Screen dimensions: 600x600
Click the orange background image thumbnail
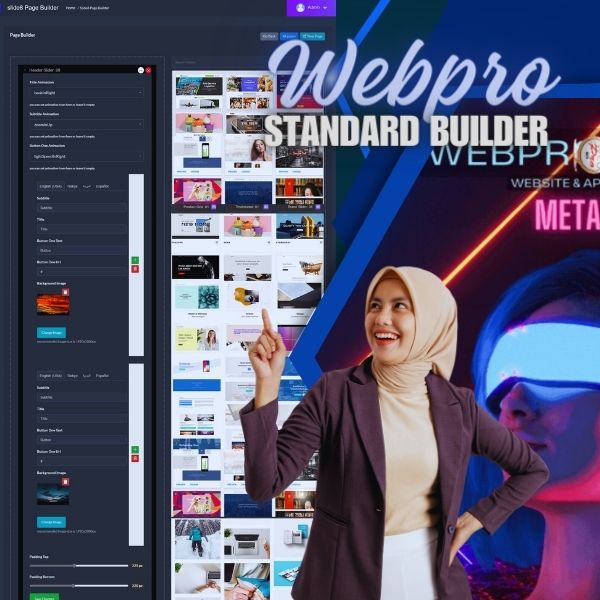[53, 304]
